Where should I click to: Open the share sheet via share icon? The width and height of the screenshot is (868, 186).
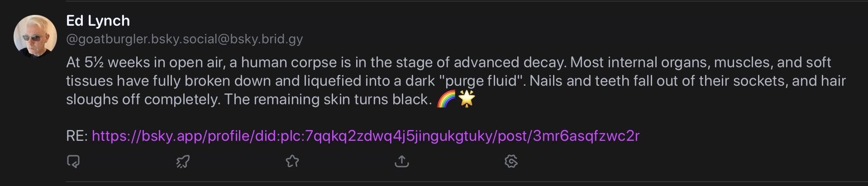[x=402, y=161]
